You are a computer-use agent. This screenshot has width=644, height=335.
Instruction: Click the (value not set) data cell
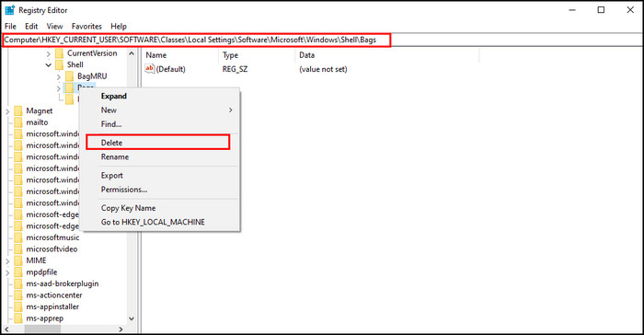323,69
